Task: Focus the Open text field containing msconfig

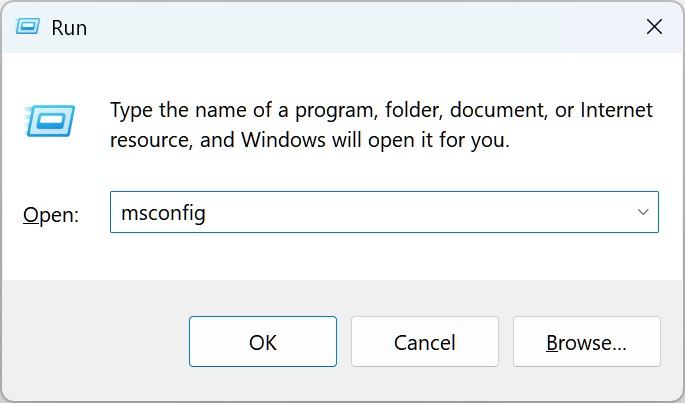Action: pyautogui.click(x=384, y=212)
